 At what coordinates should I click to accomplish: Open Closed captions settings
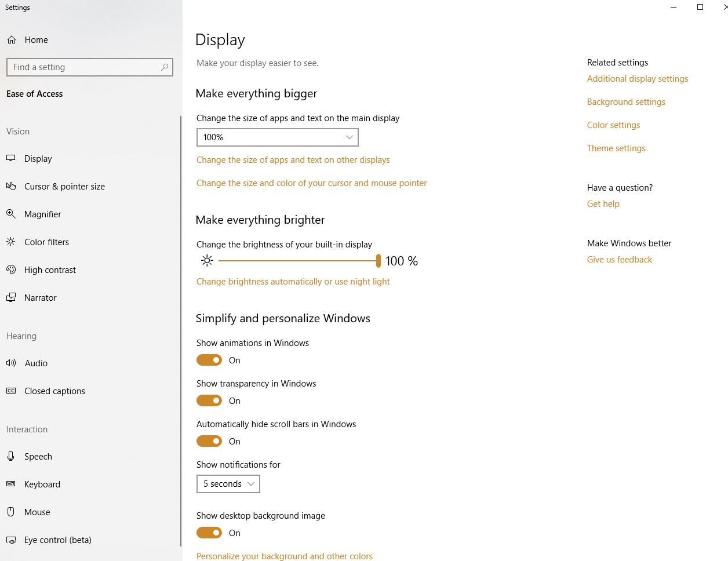pos(54,391)
